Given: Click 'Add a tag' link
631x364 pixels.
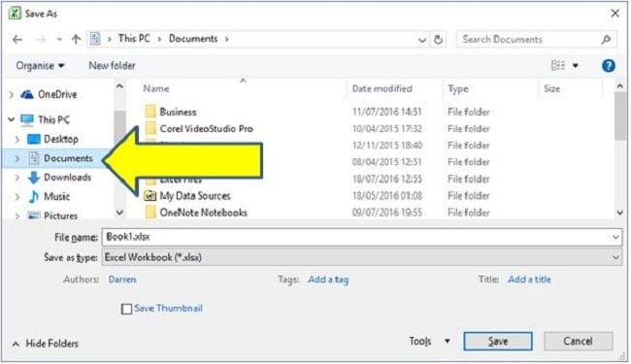Looking at the screenshot, I should tap(328, 280).
